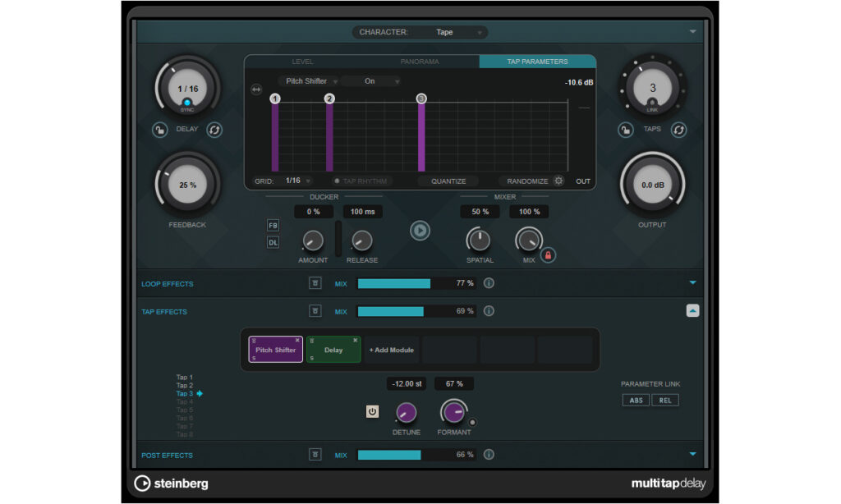841x504 pixels.
Task: Click the red Mix lock icon
Action: coord(548,255)
